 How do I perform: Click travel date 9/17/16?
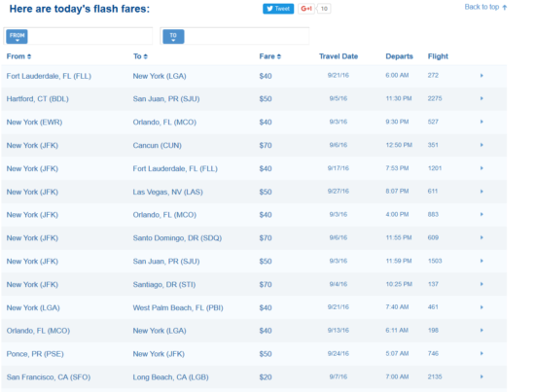[339, 168]
